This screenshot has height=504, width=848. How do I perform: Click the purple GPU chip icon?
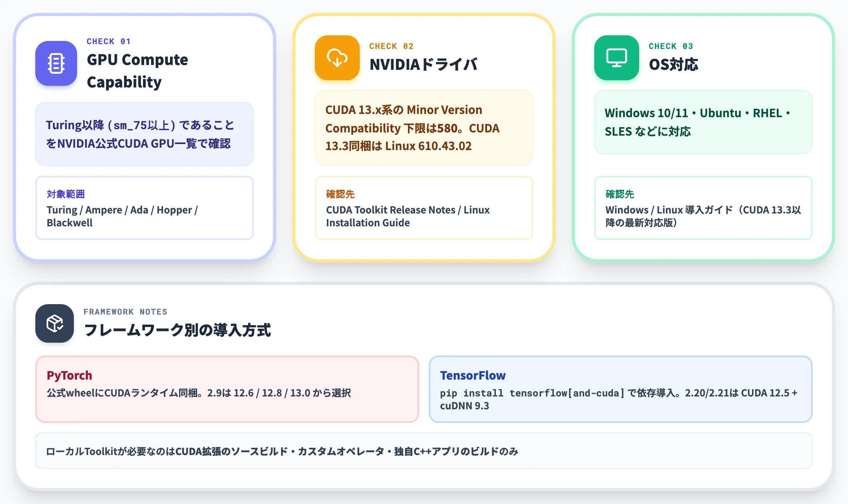click(x=56, y=63)
